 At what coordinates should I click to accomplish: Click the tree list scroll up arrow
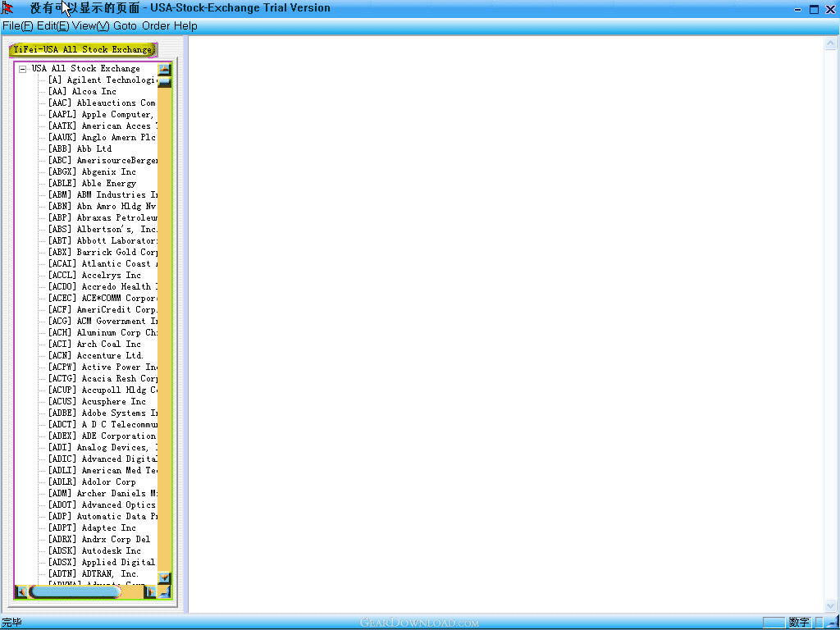[164, 69]
